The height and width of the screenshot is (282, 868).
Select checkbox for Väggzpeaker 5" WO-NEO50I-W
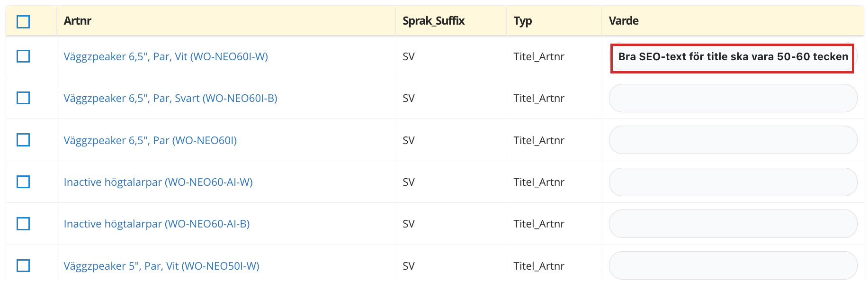coord(23,265)
